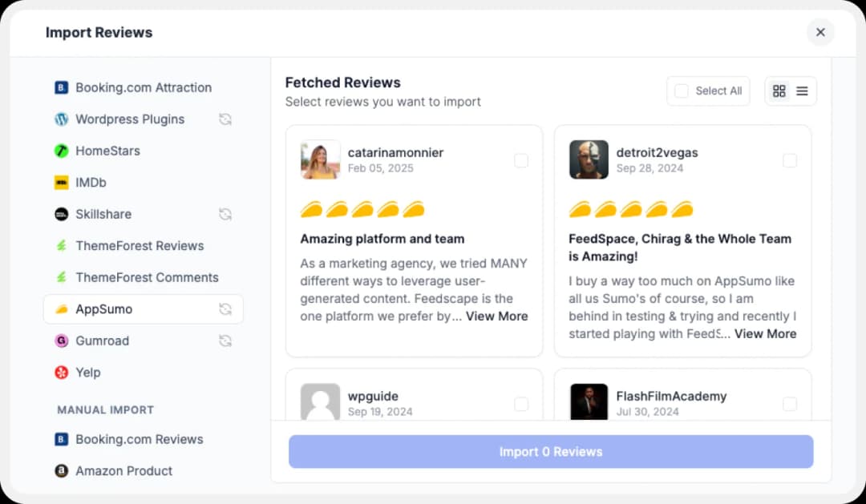Click View More on catarinamonnier's review
Image resolution: width=866 pixels, height=504 pixels.
[496, 316]
